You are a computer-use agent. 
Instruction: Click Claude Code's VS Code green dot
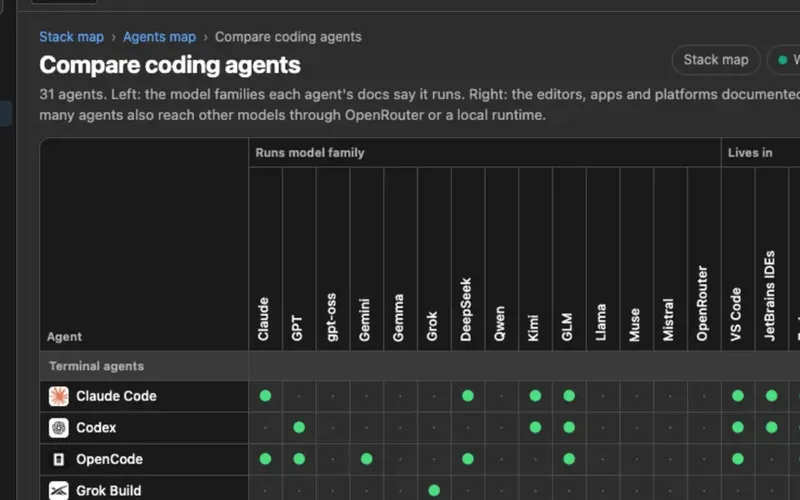tap(738, 395)
